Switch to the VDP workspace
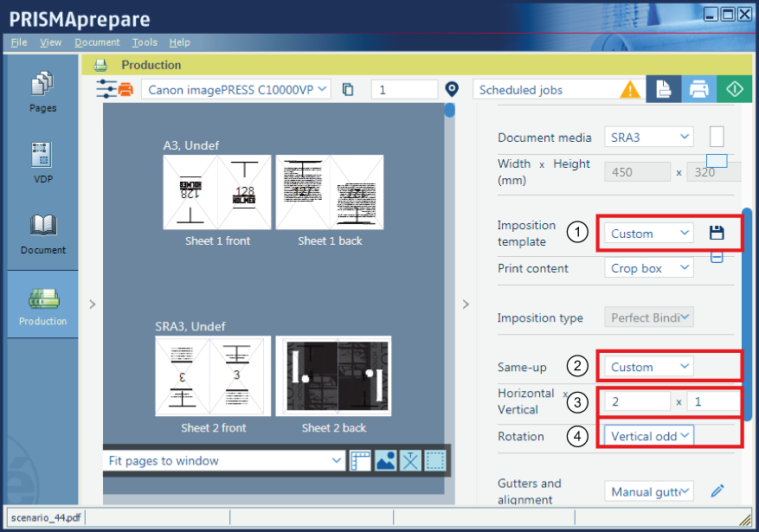 pos(42,163)
